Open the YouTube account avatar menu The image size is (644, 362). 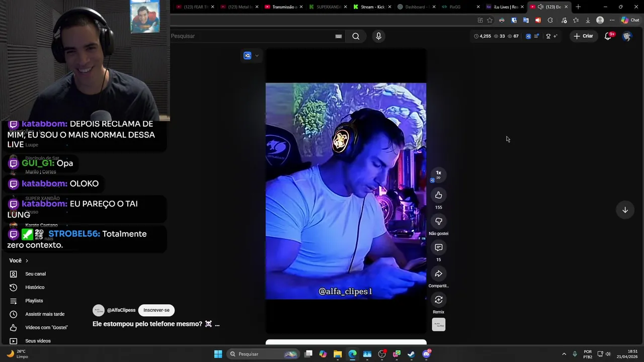(626, 36)
